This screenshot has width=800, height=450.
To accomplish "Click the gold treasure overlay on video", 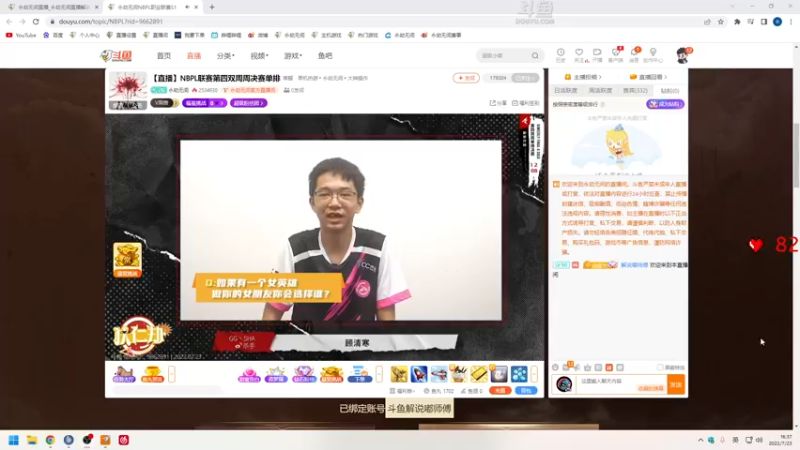I will (127, 260).
